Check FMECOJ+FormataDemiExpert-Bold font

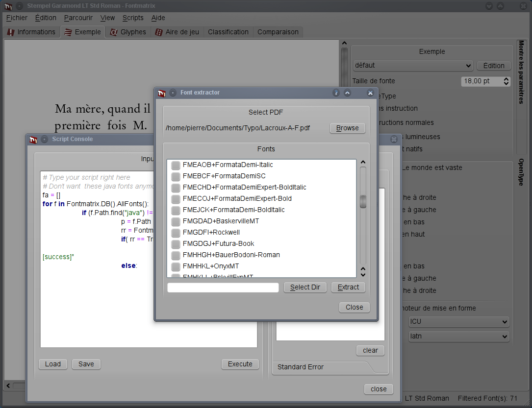click(x=176, y=198)
